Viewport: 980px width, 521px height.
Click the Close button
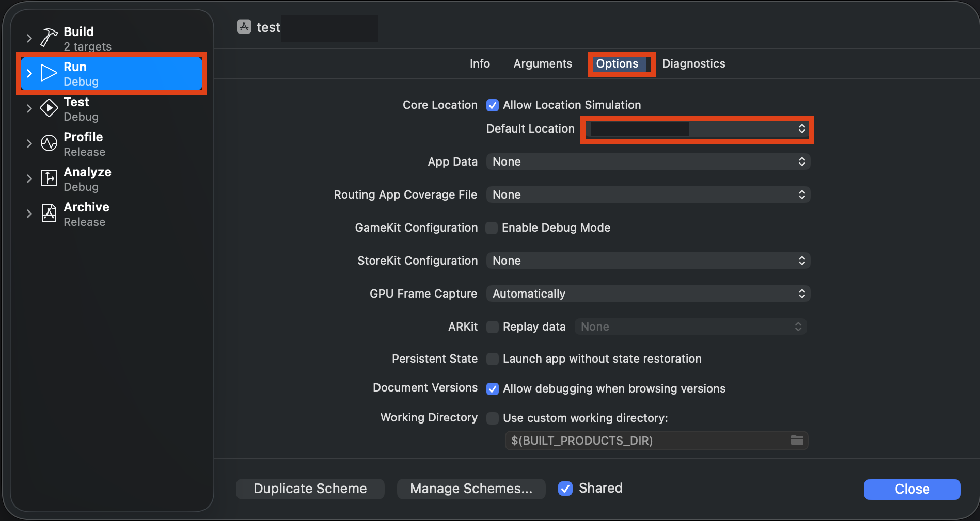click(x=912, y=490)
